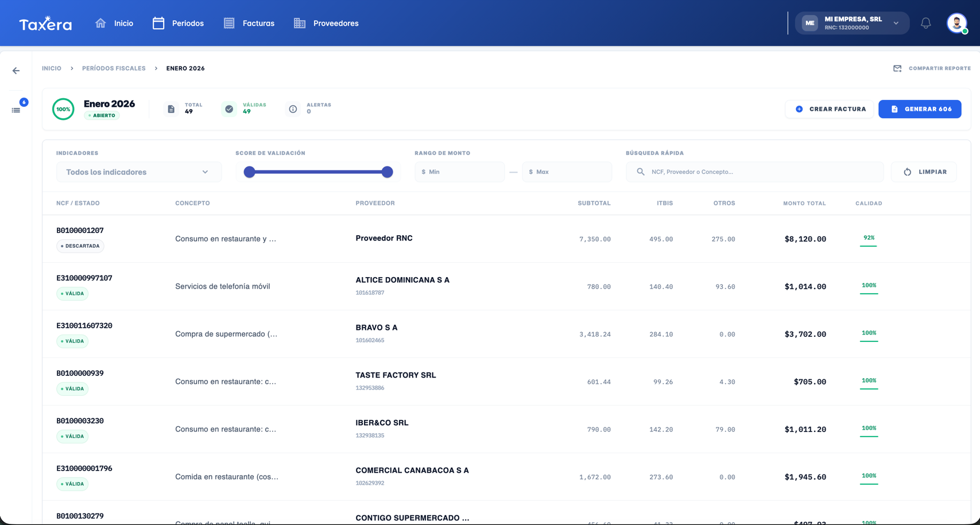
Task: Click the ME company avatar badge
Action: [x=809, y=23]
